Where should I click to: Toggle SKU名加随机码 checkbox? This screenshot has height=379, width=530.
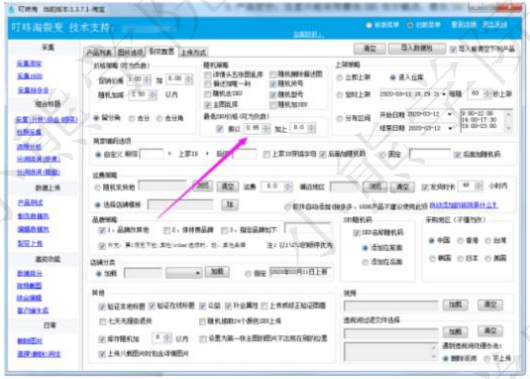[356, 233]
